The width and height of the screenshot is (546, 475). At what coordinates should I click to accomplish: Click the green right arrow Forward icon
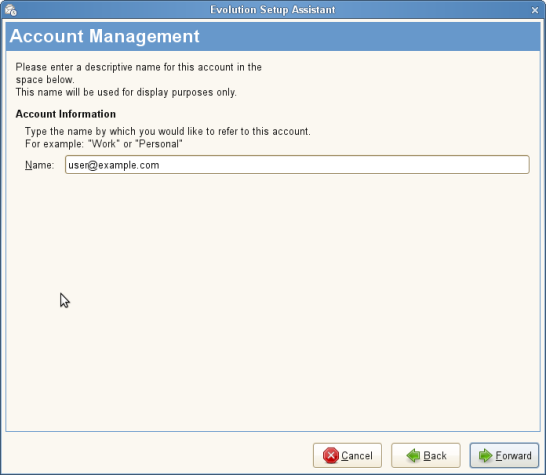[485, 455]
